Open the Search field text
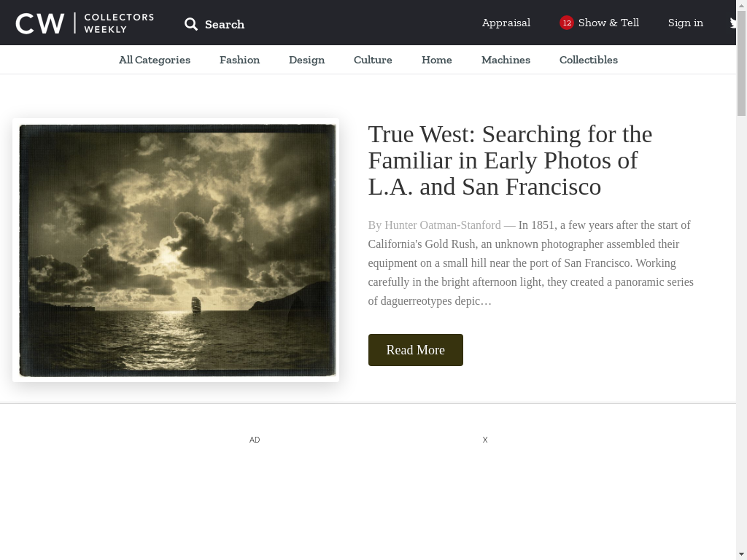 [225, 24]
